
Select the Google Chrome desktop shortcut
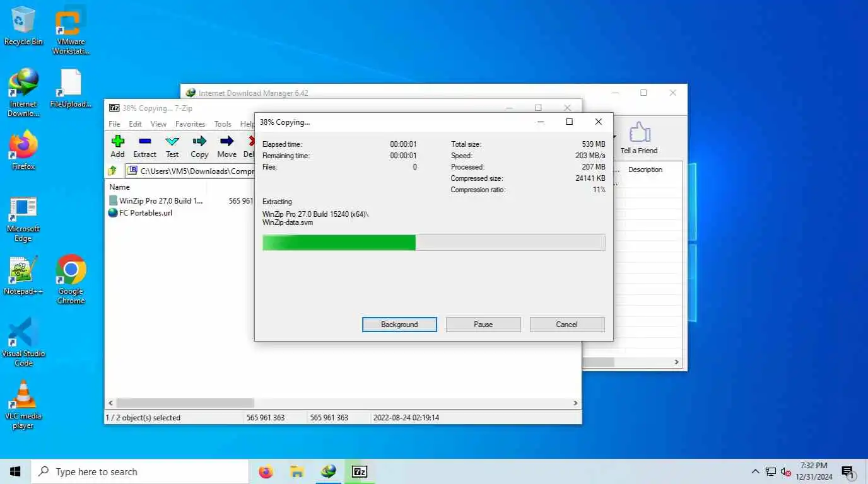[71, 280]
